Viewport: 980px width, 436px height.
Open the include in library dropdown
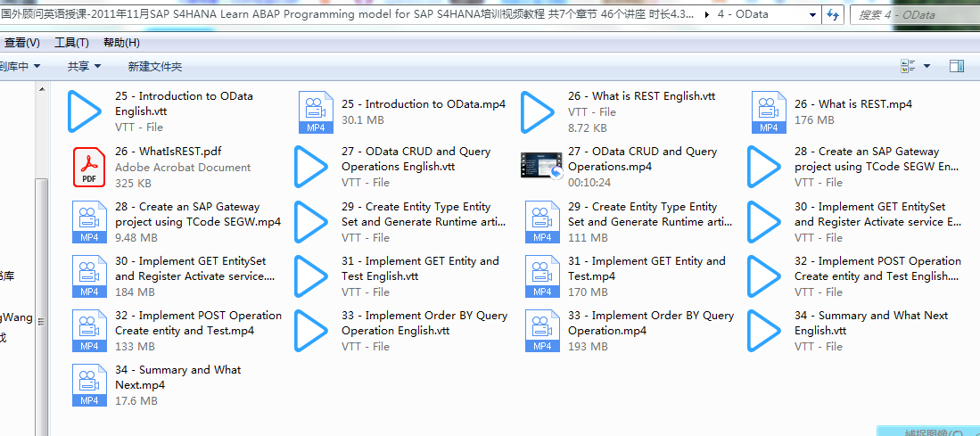20,66
